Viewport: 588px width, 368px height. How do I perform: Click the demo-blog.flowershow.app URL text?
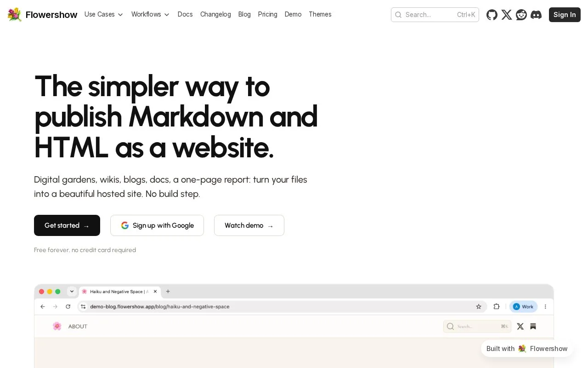(x=159, y=306)
